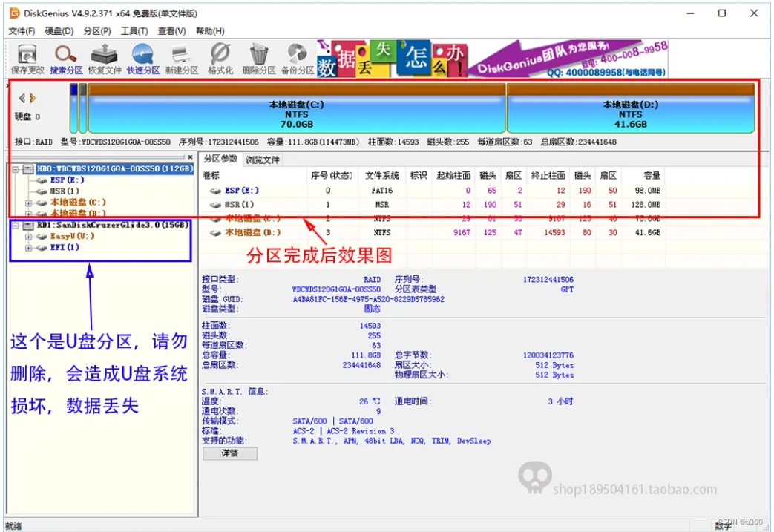The height and width of the screenshot is (532, 774).
Task: Click the Delete Partition (删除分区) trash icon
Action: (x=259, y=59)
